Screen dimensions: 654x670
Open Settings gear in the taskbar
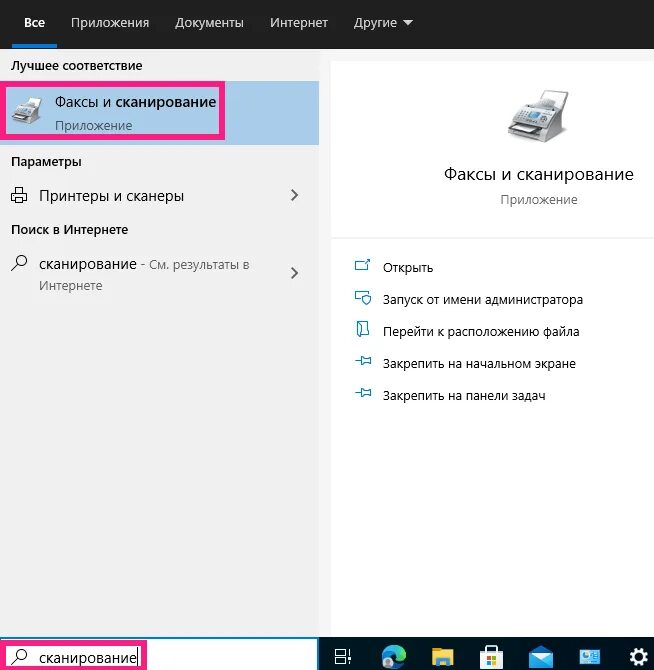639,657
